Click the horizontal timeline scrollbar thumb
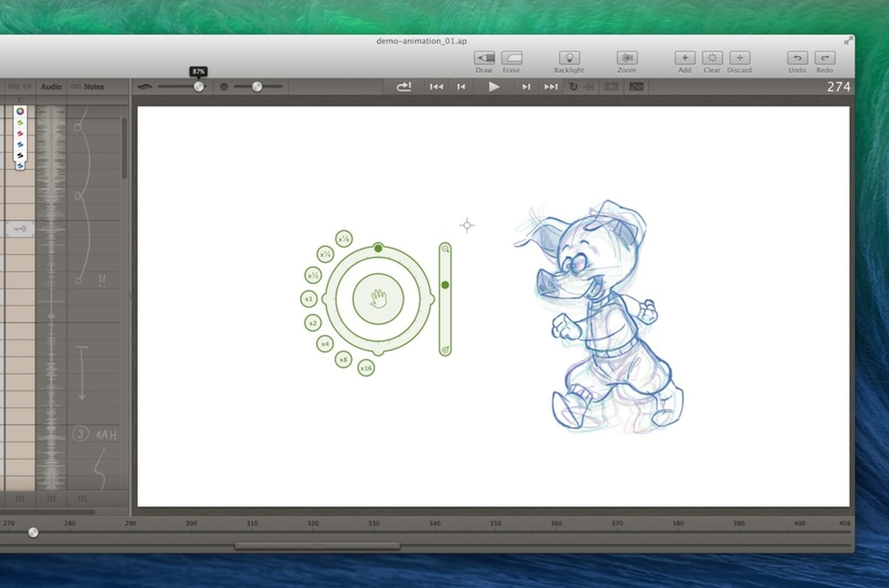889x588 pixels. (317, 545)
